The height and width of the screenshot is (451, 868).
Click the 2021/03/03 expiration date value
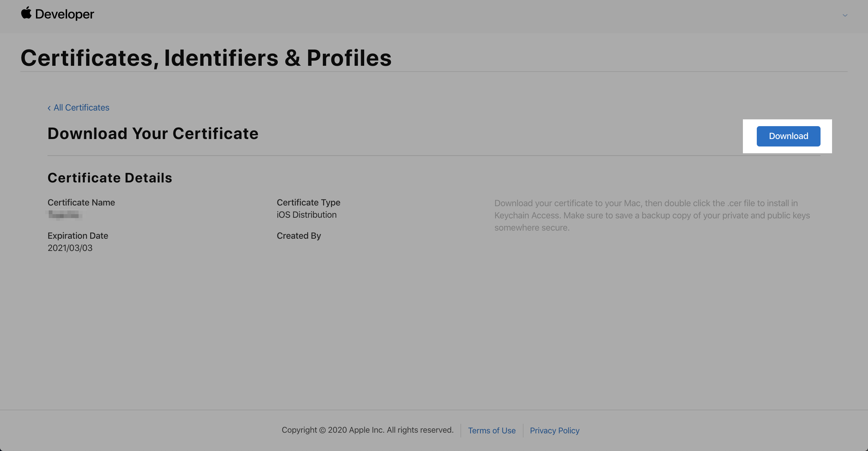click(70, 248)
